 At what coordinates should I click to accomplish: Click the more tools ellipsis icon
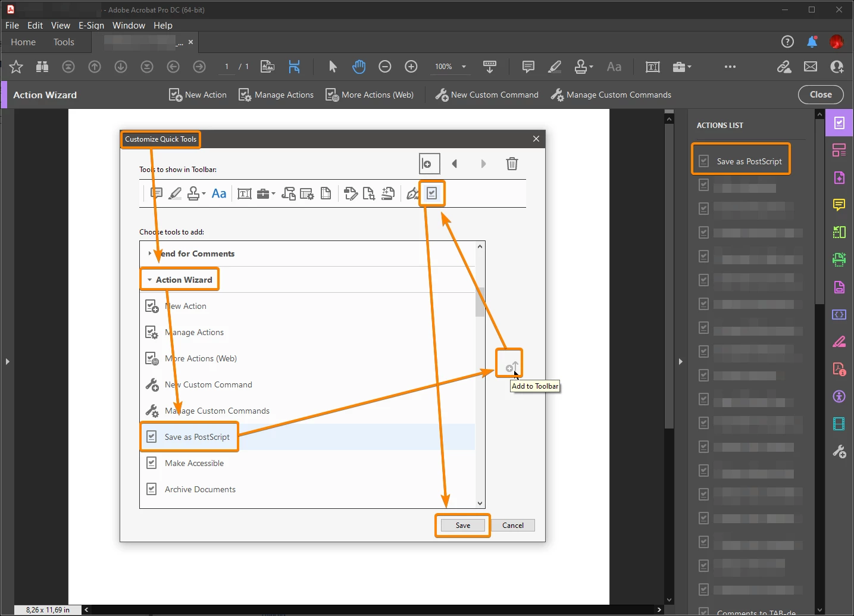click(x=730, y=67)
